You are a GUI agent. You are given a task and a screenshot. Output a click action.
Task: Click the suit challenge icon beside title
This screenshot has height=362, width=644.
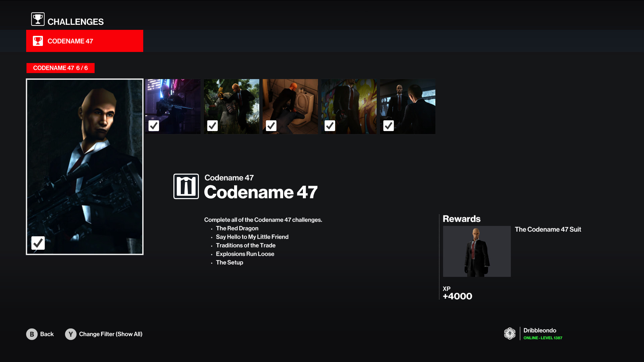pyautogui.click(x=186, y=186)
